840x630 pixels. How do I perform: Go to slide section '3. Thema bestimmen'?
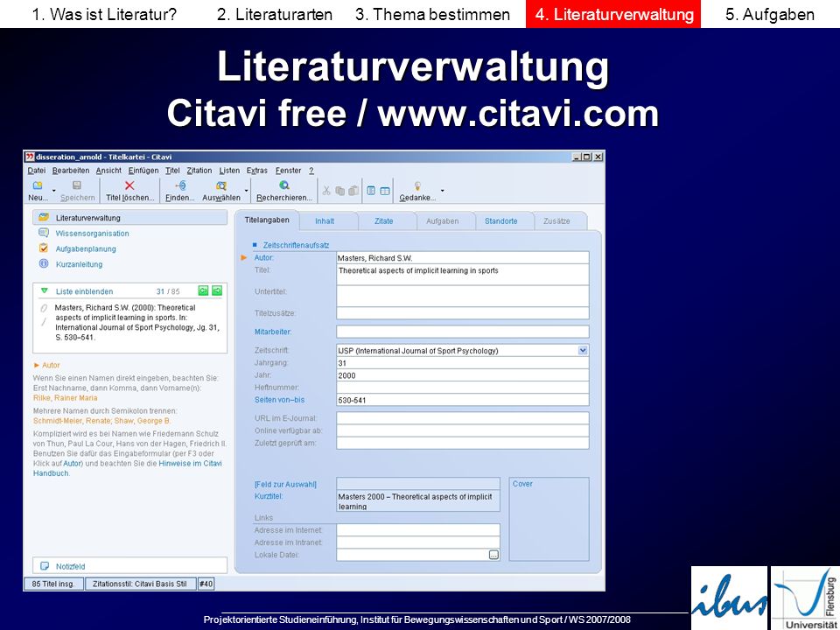tap(432, 15)
